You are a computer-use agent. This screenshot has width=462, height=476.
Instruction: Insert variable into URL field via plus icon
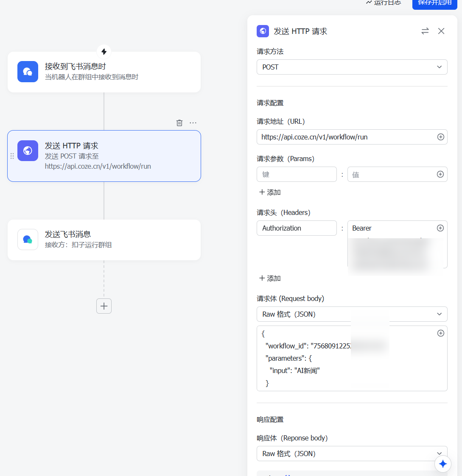tap(440, 137)
